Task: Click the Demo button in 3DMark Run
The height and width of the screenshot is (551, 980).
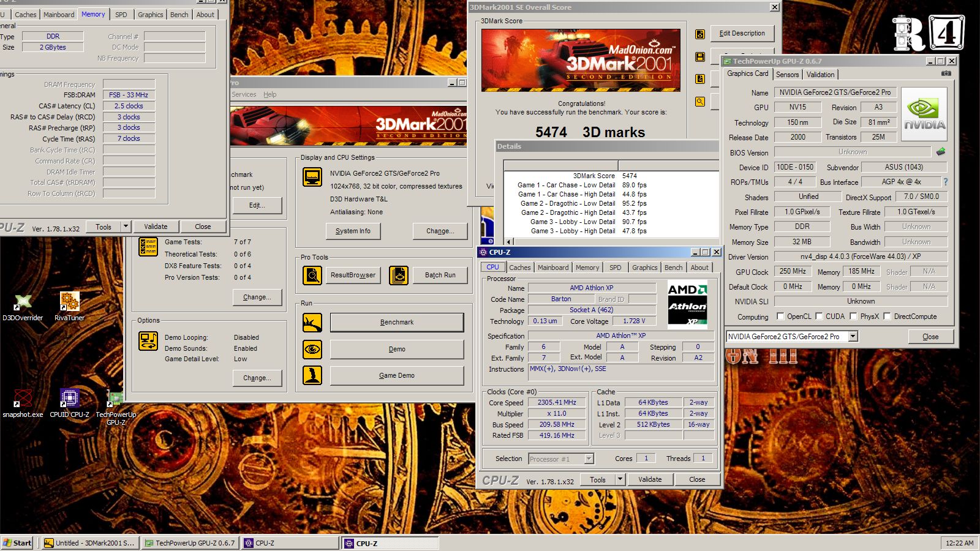Action: 397,350
